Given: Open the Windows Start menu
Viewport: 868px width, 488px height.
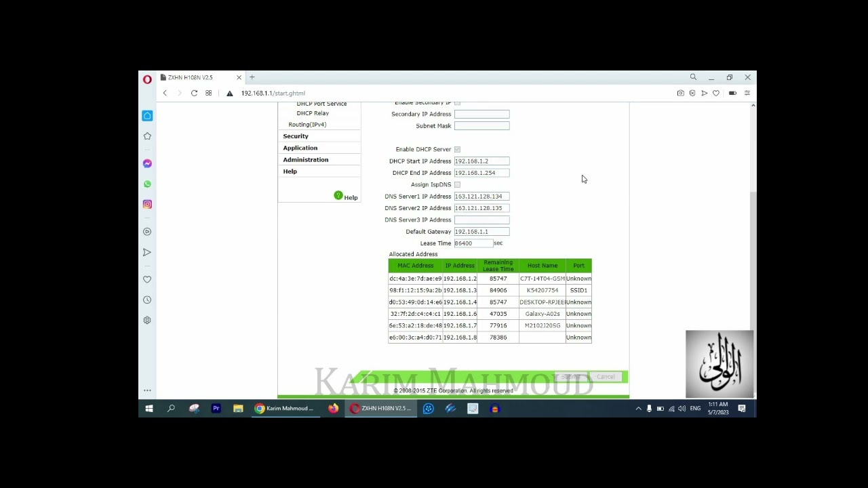Looking at the screenshot, I should [x=149, y=408].
